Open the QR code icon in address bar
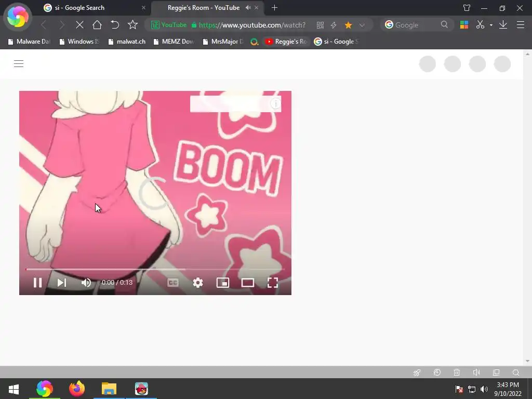532x399 pixels. (x=320, y=25)
